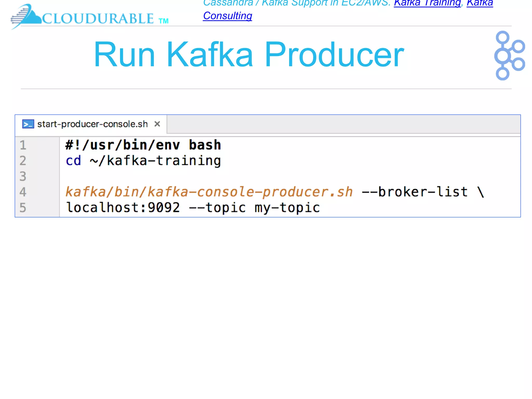Click the Cloudurable logo

pos(90,17)
